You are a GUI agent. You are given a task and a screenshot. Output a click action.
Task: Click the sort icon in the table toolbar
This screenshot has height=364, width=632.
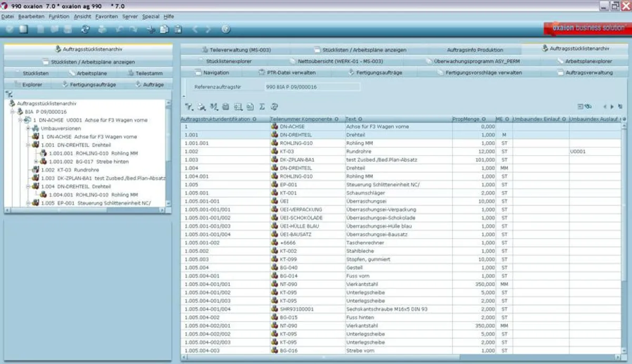point(214,107)
